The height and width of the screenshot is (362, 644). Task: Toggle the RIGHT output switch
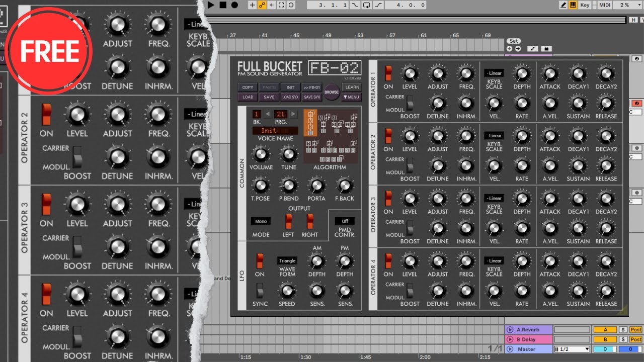[x=310, y=221]
